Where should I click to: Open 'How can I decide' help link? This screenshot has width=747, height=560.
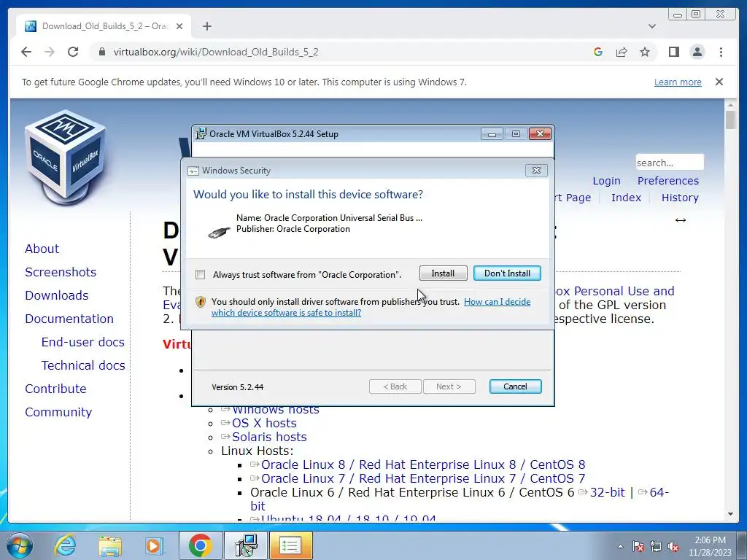[497, 301]
